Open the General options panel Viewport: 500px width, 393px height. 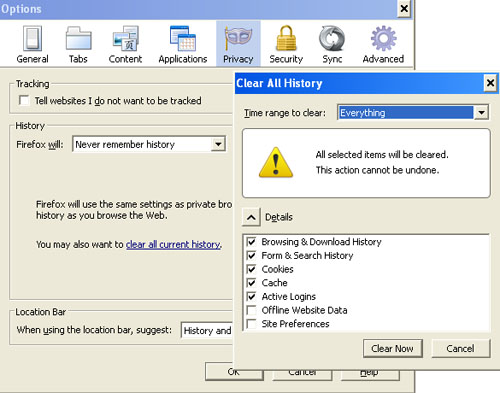32,45
